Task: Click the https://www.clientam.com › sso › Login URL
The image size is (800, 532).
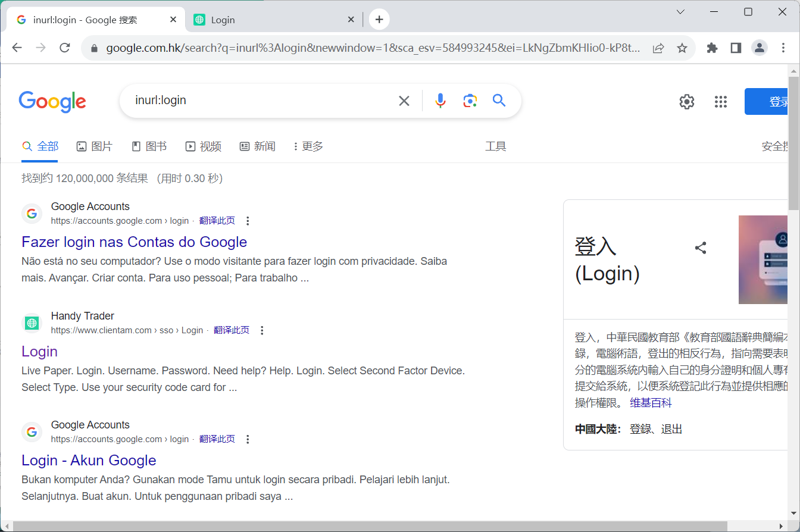Action: point(127,330)
